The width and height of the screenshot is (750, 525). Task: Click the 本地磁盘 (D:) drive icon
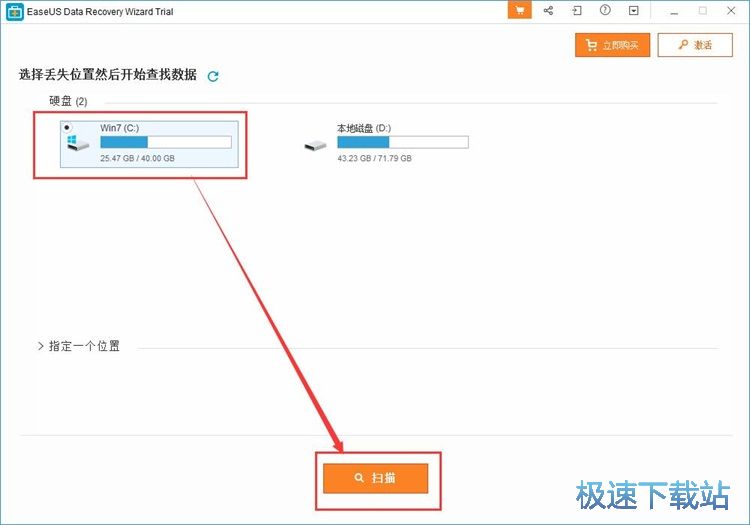315,145
